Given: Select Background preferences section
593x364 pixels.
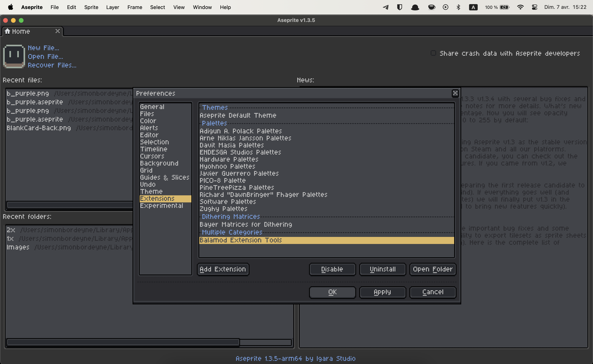Looking at the screenshot, I should [x=165, y=163].
